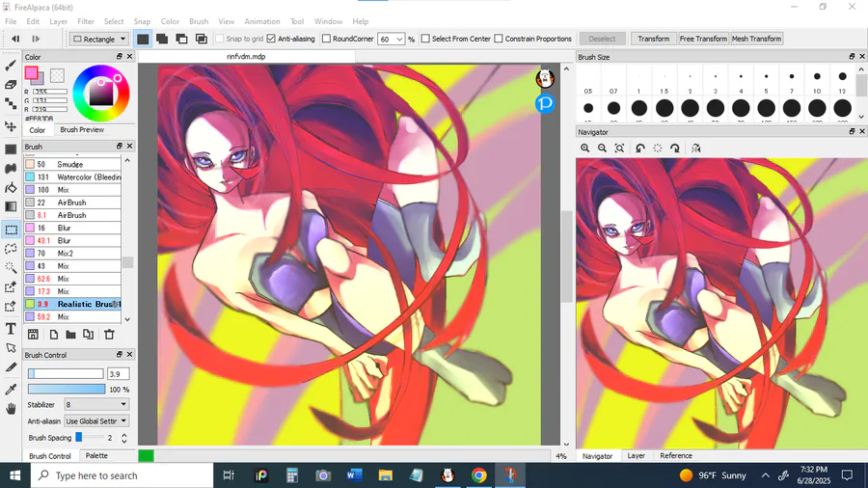Image resolution: width=868 pixels, height=488 pixels.
Task: Switch to the Layer tab
Action: click(637, 456)
